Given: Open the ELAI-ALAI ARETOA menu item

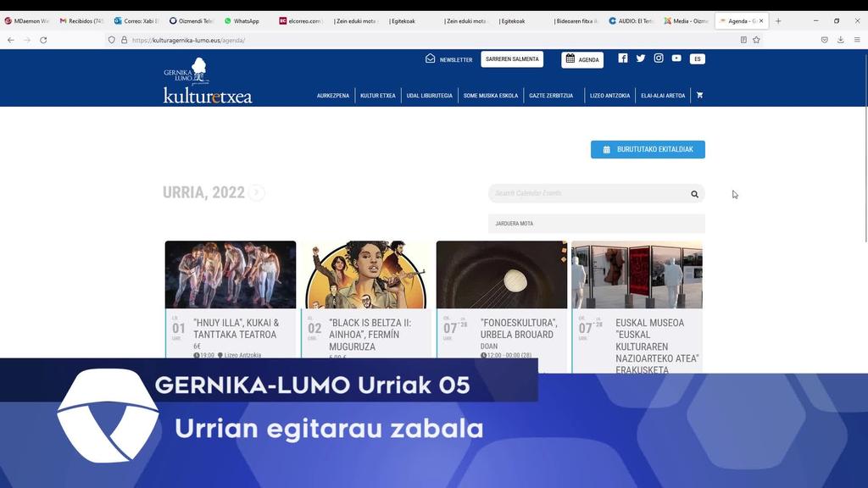Looking at the screenshot, I should 663,96.
